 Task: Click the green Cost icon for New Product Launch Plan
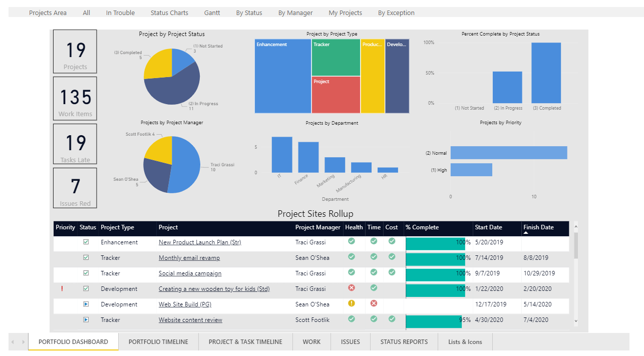[x=392, y=241]
